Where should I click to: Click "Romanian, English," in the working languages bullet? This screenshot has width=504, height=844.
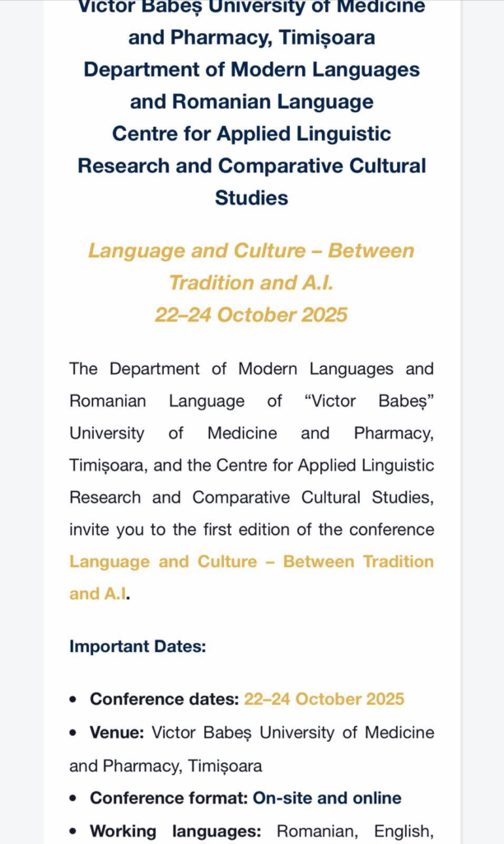pyautogui.click(x=355, y=831)
